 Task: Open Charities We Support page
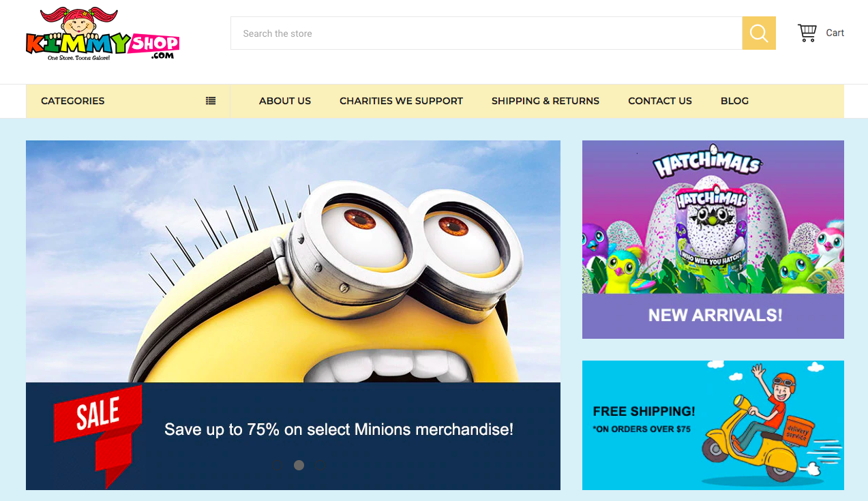point(401,101)
